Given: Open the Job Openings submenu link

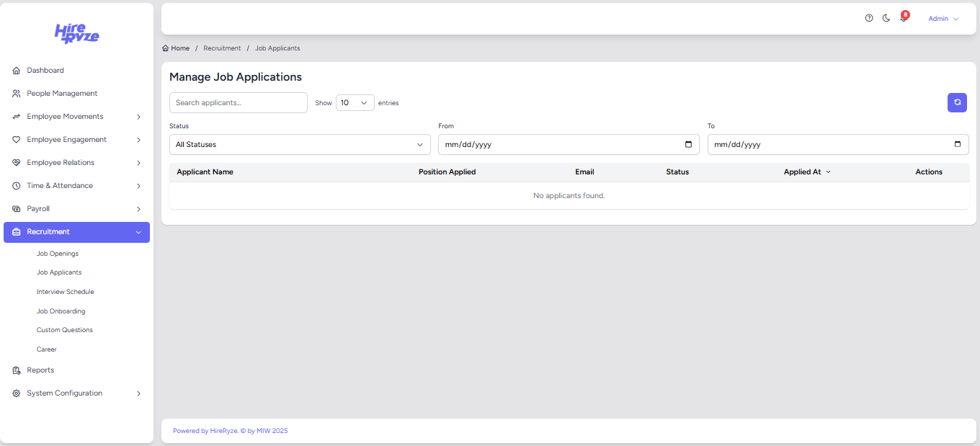Looking at the screenshot, I should click(x=58, y=254).
